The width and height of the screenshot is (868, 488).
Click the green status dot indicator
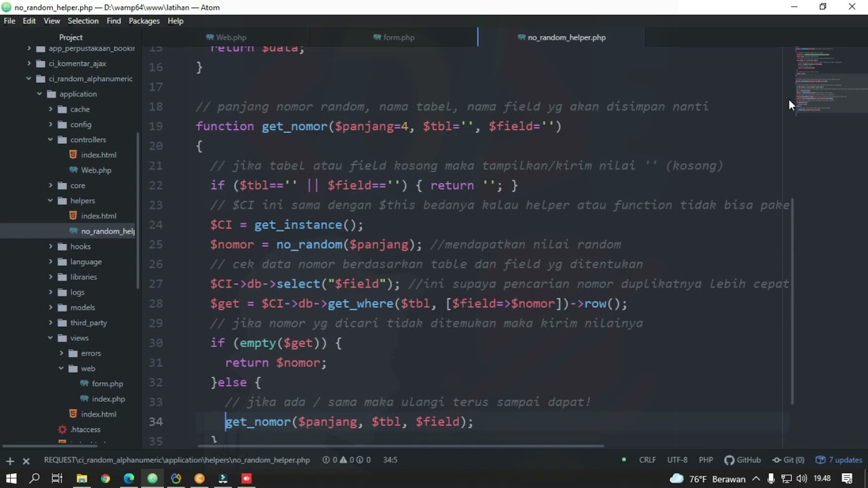[624, 460]
